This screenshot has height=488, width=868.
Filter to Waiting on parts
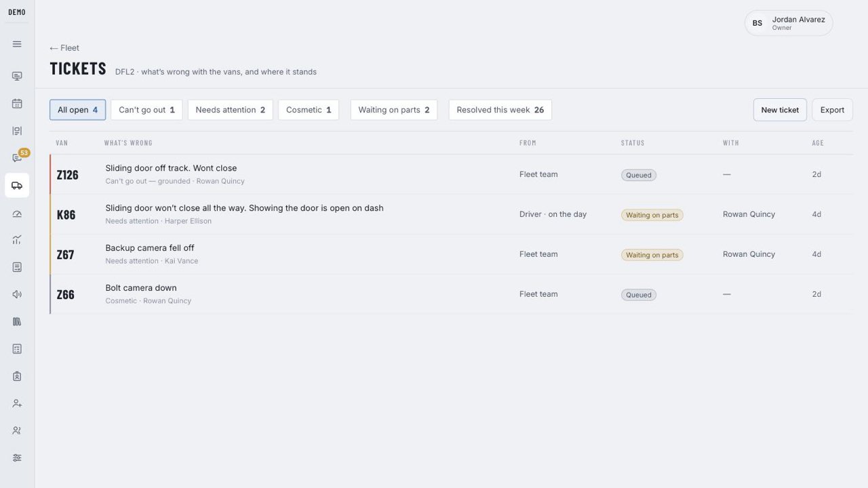pos(394,110)
